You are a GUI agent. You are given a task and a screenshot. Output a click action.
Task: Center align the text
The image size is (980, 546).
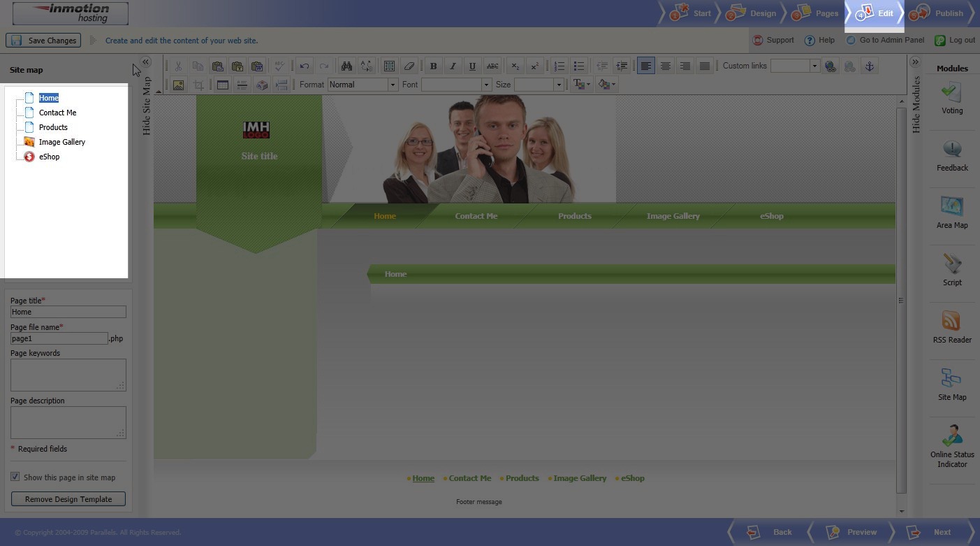coord(665,66)
